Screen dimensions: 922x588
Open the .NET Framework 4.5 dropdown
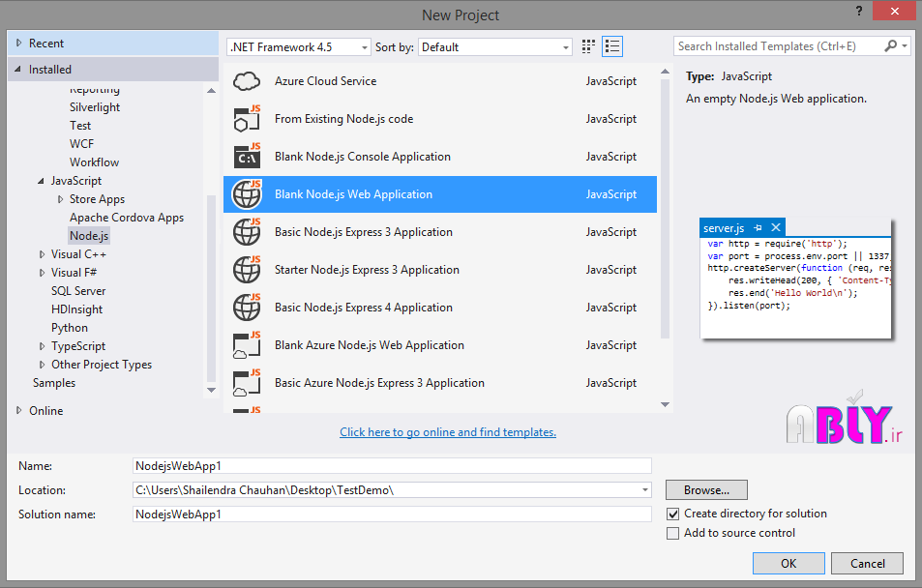click(299, 47)
